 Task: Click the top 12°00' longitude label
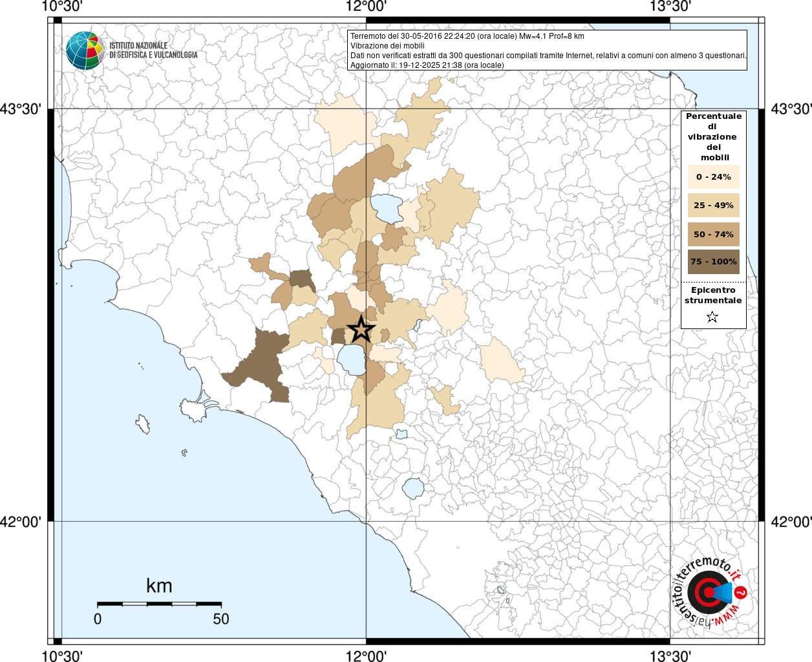click(x=366, y=6)
